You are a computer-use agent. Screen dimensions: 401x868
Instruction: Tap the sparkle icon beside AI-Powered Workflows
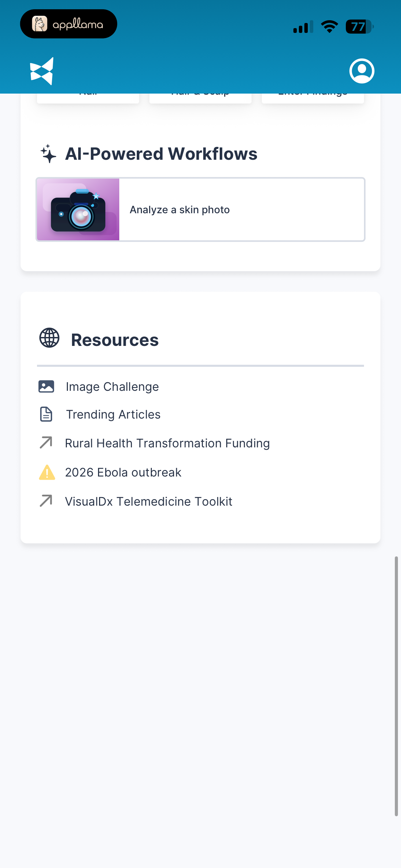pos(48,154)
